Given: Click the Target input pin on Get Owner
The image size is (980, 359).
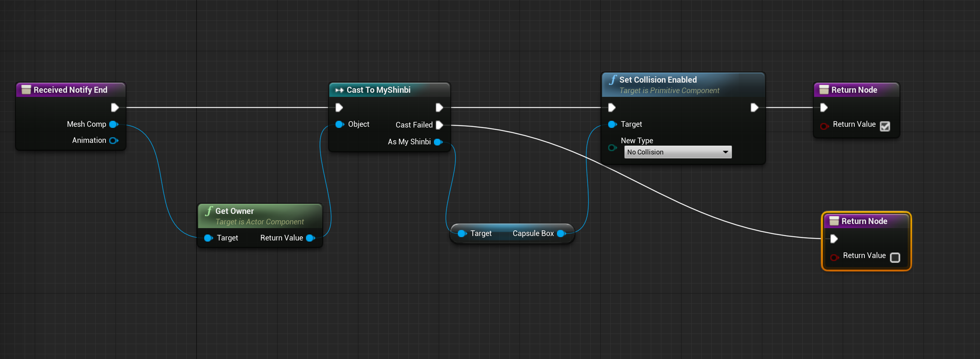Looking at the screenshot, I should pyautogui.click(x=208, y=238).
